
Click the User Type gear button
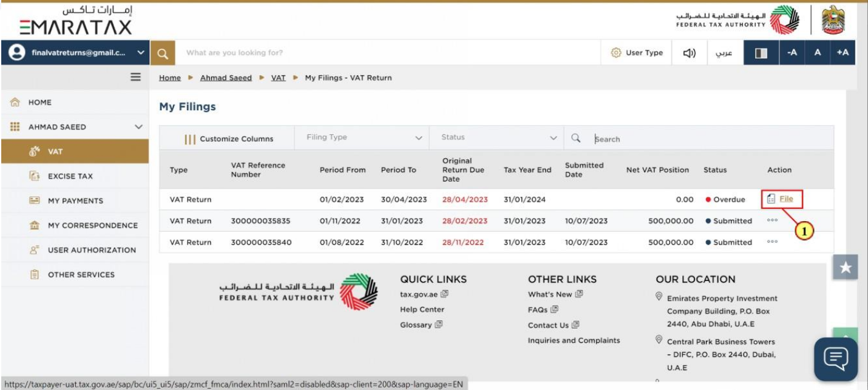pyautogui.click(x=637, y=53)
